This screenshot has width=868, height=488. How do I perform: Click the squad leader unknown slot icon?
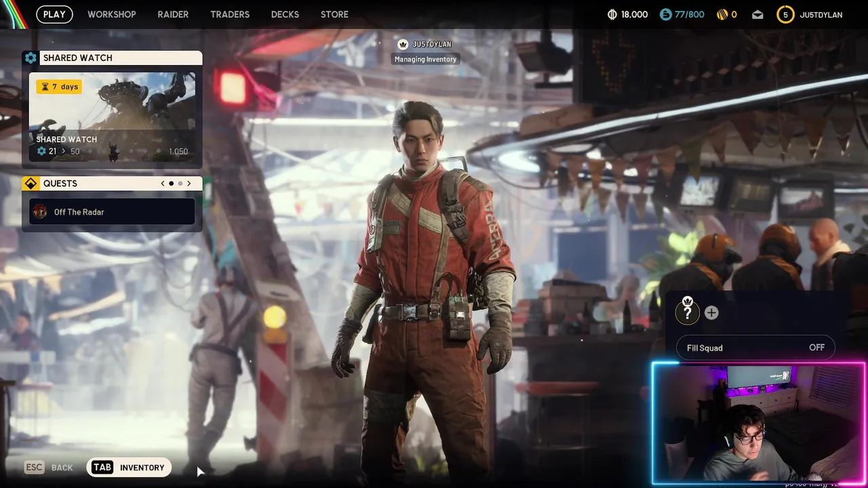coord(688,312)
